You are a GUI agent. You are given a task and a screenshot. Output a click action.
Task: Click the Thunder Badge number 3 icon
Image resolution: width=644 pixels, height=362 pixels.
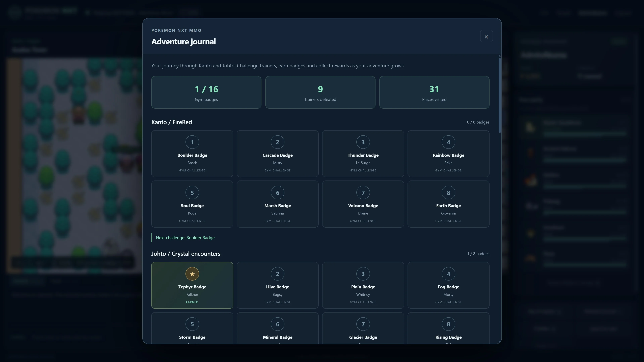pyautogui.click(x=363, y=142)
